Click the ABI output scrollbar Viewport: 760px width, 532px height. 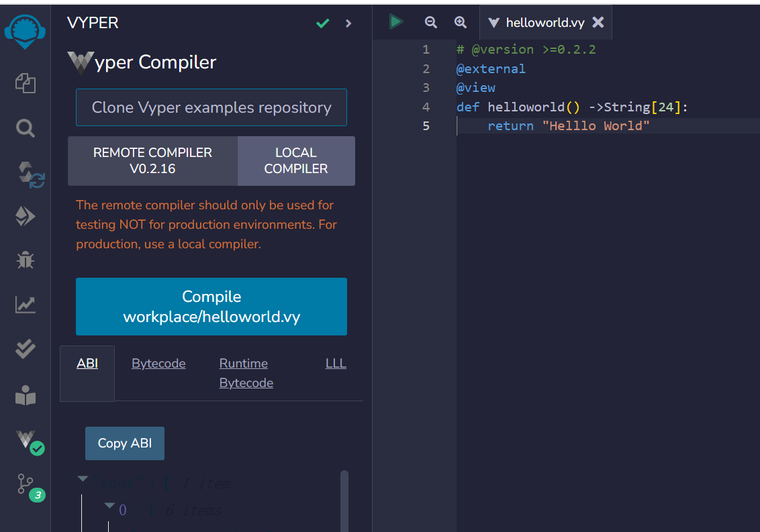[344, 500]
